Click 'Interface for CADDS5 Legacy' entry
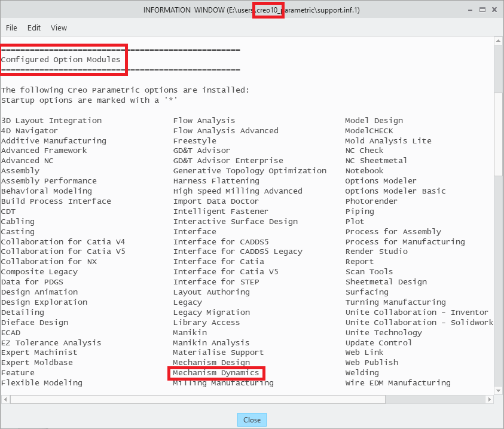 tap(237, 252)
